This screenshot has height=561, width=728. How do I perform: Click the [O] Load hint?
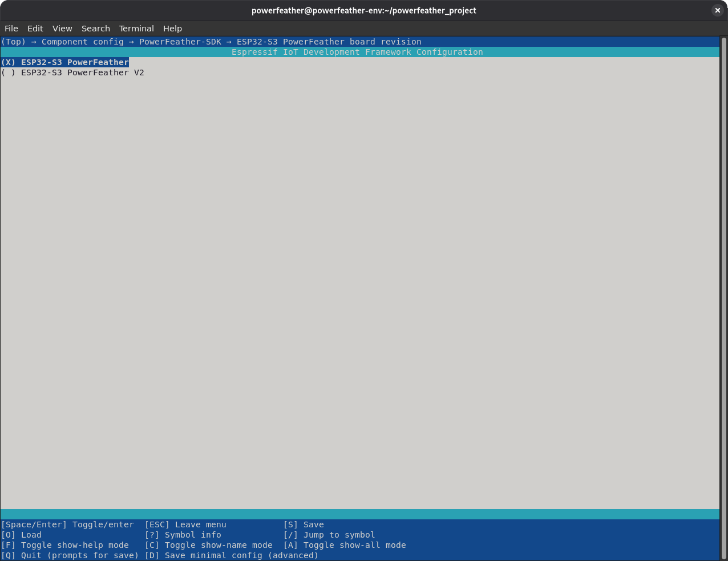(x=21, y=535)
